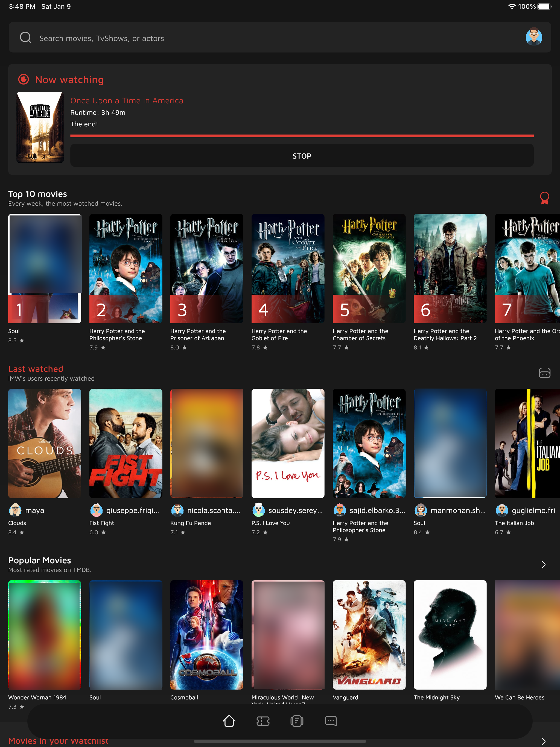Open Fist Fight poster in Last watched
560x747 pixels.
pyautogui.click(x=126, y=443)
